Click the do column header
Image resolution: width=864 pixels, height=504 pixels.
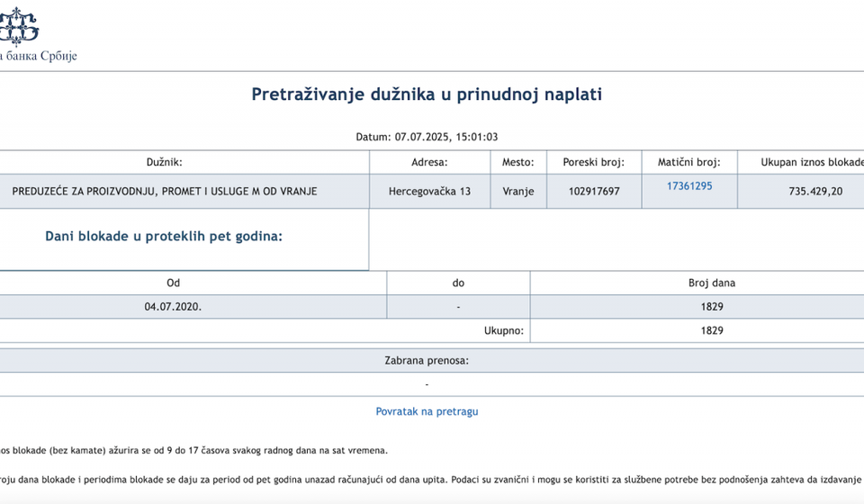tap(458, 283)
